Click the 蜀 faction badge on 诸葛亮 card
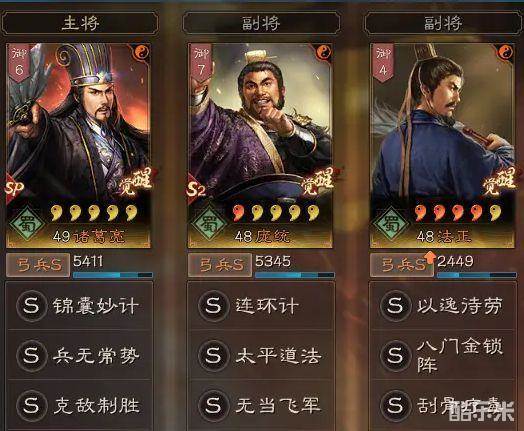The width and height of the screenshot is (524, 431). coord(27,223)
